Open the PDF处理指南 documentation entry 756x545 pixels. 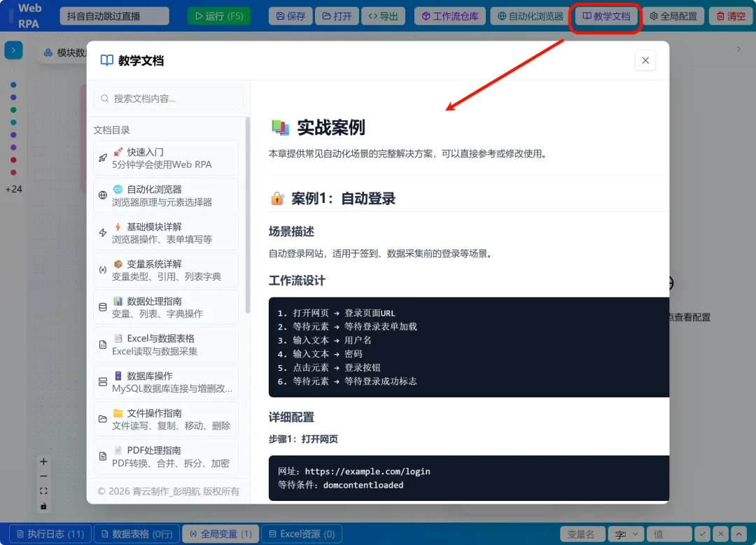pos(166,456)
